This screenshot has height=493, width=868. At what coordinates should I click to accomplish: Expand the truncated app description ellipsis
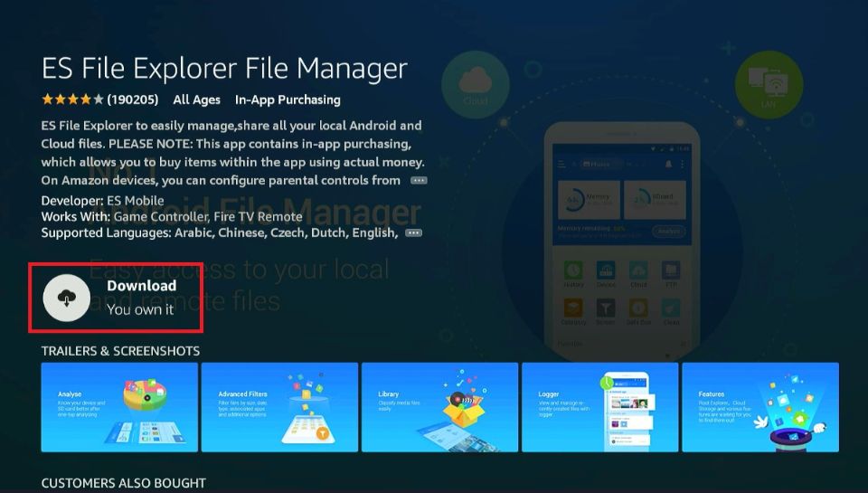[419, 181]
